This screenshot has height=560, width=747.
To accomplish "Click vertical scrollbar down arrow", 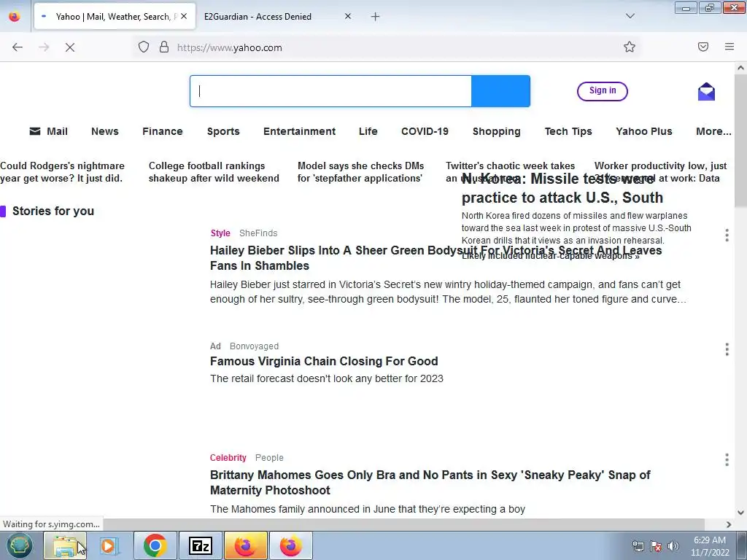I will point(740,513).
